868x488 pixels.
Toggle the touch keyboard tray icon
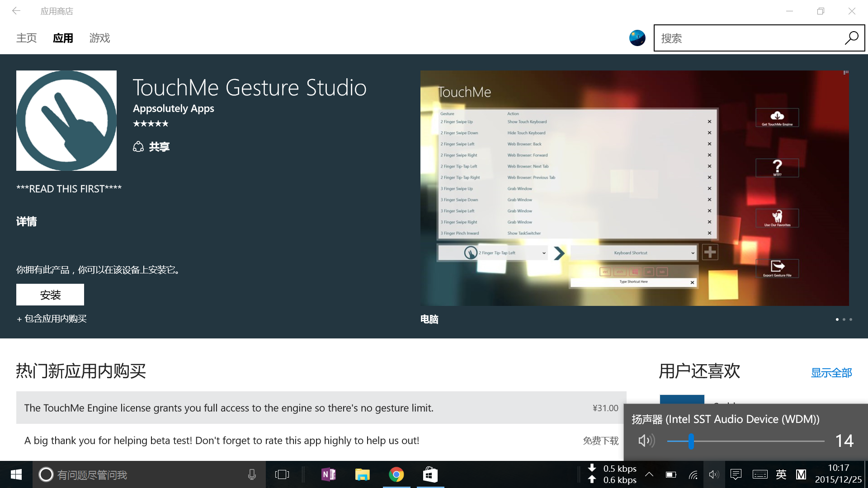tap(759, 474)
